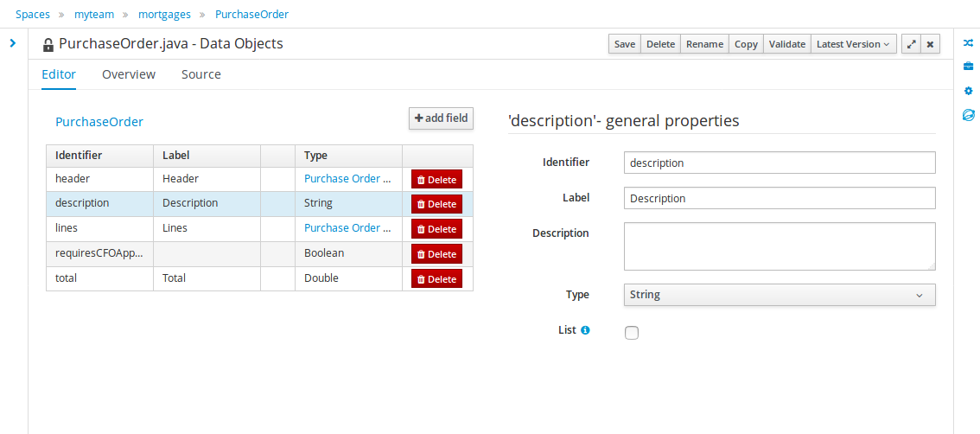Open the globe icon panel in right sidebar
Screen dimensions: 980x434
tap(968, 115)
